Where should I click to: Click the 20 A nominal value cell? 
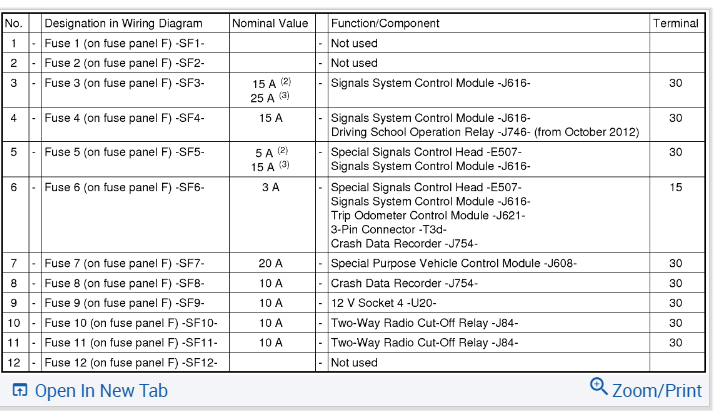coord(270,263)
